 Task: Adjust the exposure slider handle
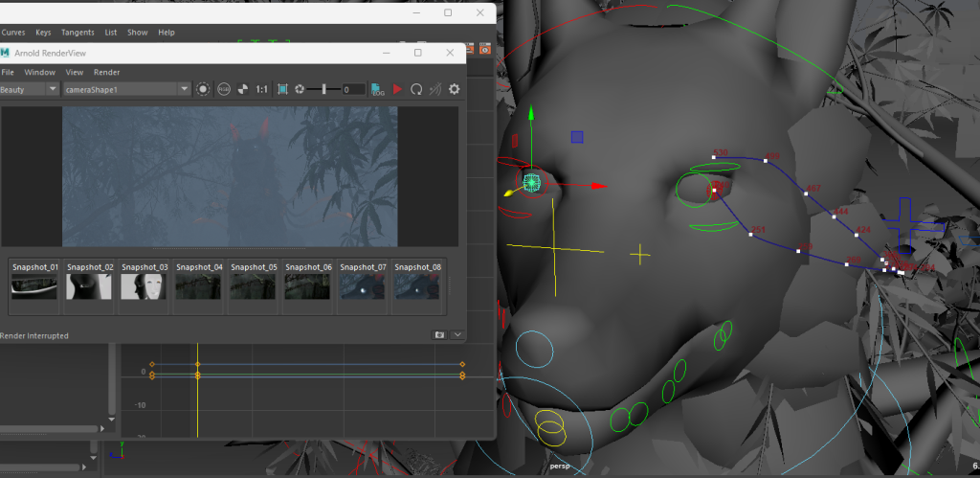coord(323,89)
